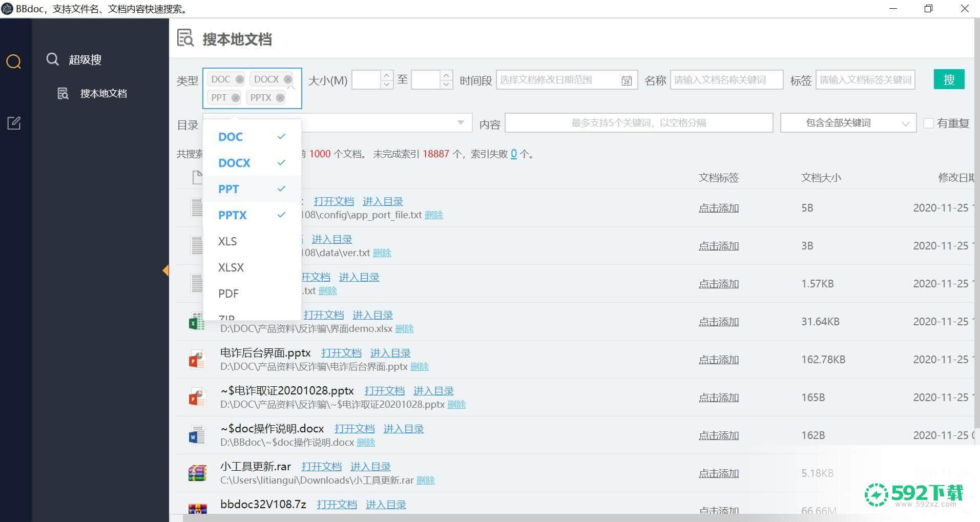Click the green 搜 search button

[949, 79]
